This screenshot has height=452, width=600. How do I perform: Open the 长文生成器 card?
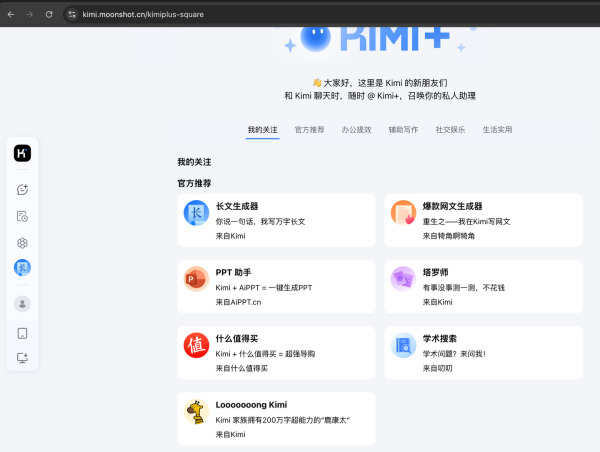(277, 220)
